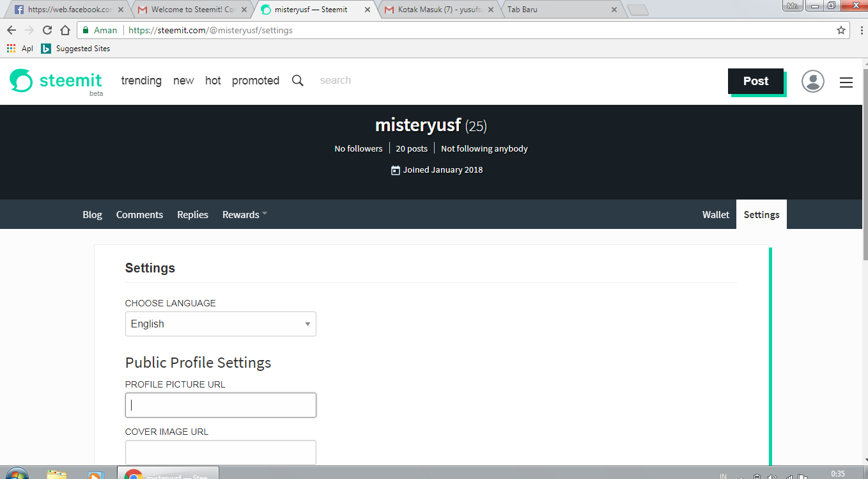Image resolution: width=868 pixels, height=479 pixels.
Task: Select the Comments tab
Action: (x=139, y=214)
